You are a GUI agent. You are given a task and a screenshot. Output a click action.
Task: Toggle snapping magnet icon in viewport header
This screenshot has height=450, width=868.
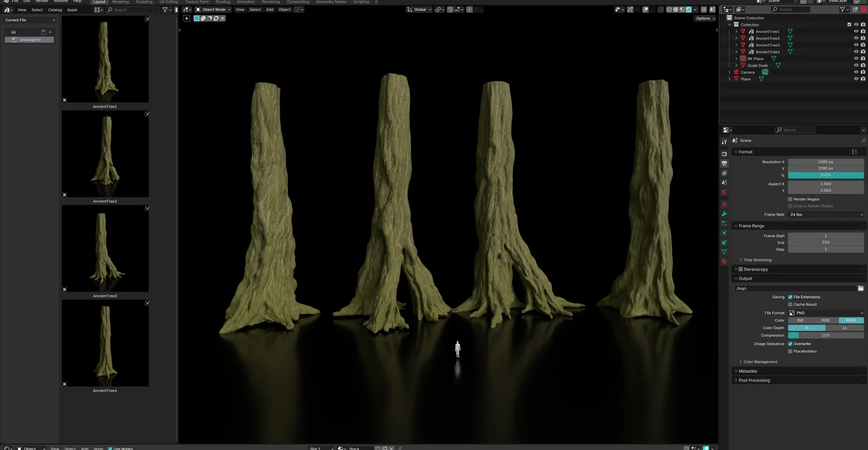coord(450,9)
